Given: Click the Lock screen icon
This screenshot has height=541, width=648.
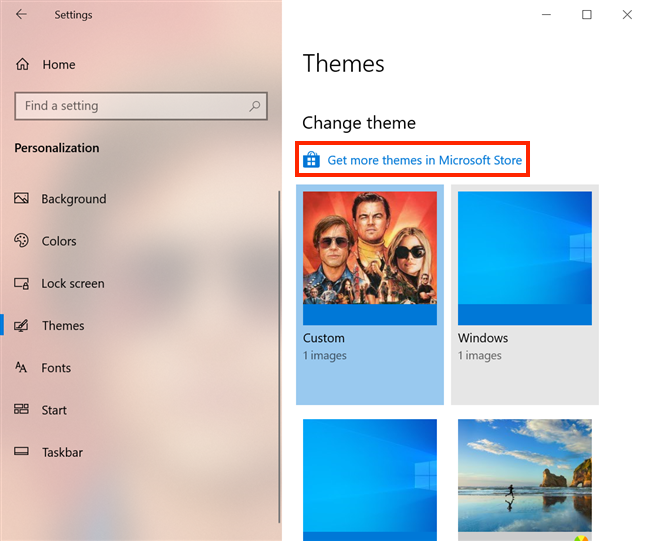Looking at the screenshot, I should [x=21, y=284].
